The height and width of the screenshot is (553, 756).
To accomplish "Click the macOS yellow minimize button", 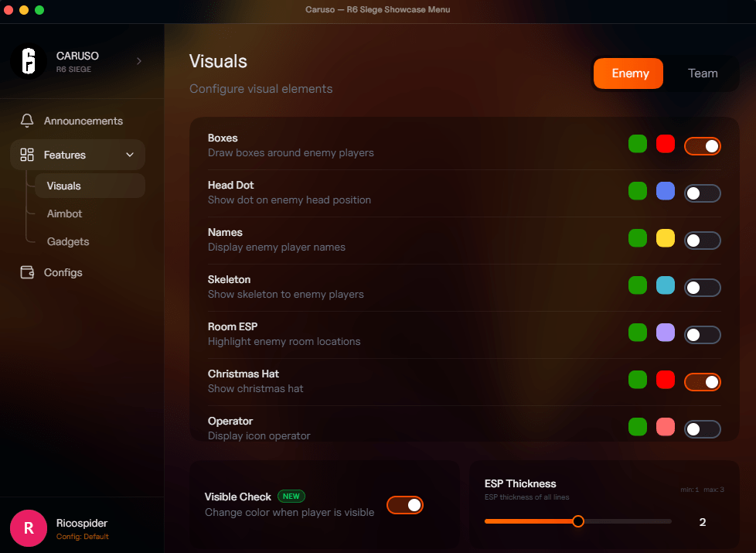I will click(24, 10).
